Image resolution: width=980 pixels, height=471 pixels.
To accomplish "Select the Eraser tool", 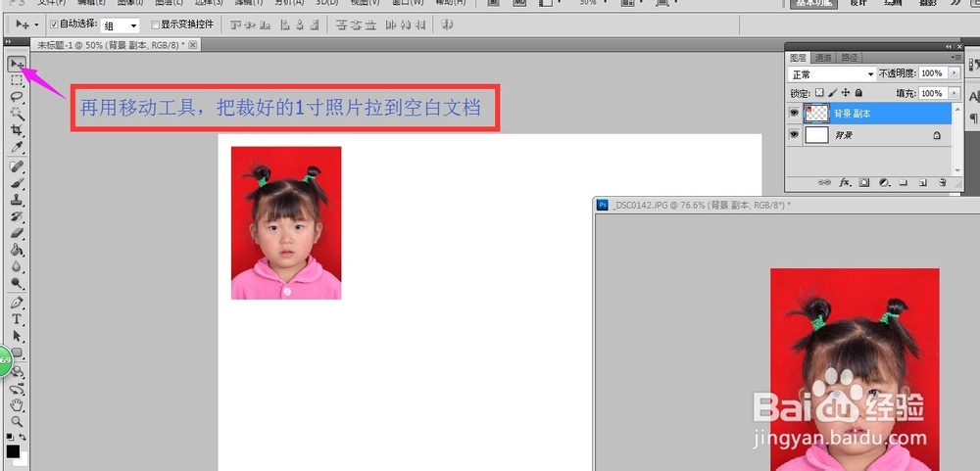I will [17, 233].
